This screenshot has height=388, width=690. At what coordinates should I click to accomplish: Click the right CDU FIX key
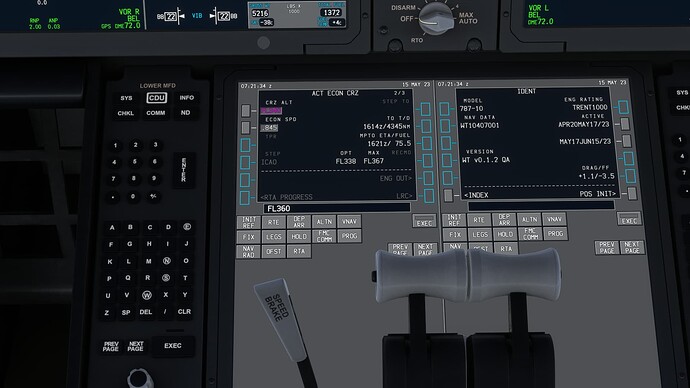[455, 234]
